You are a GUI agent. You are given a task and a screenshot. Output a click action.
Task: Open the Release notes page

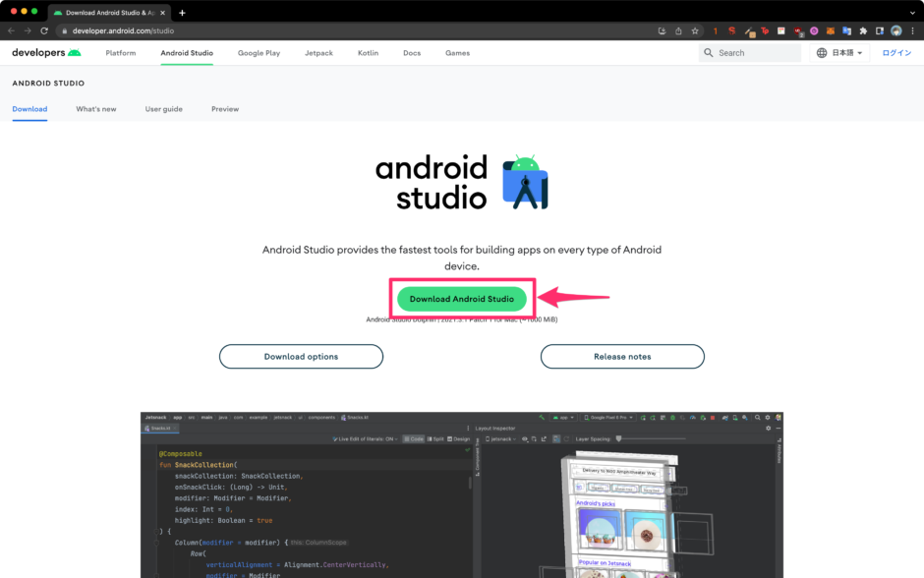coord(622,356)
